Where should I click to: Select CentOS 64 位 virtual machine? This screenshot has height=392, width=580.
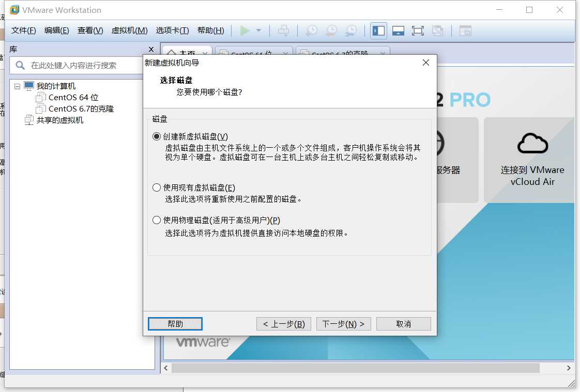(x=73, y=98)
